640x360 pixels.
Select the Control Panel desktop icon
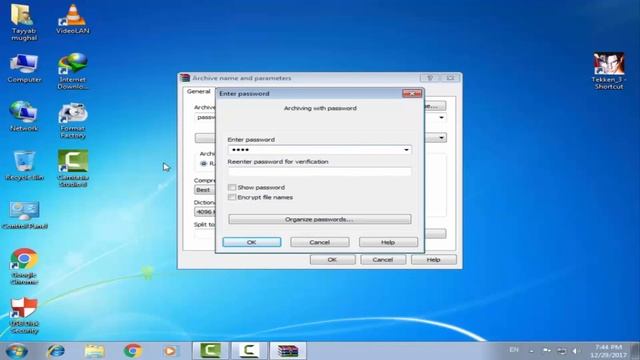click(x=24, y=215)
